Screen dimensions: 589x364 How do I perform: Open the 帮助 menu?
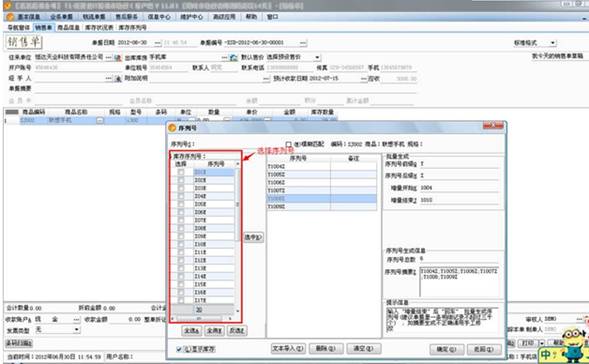pyautogui.click(x=251, y=17)
